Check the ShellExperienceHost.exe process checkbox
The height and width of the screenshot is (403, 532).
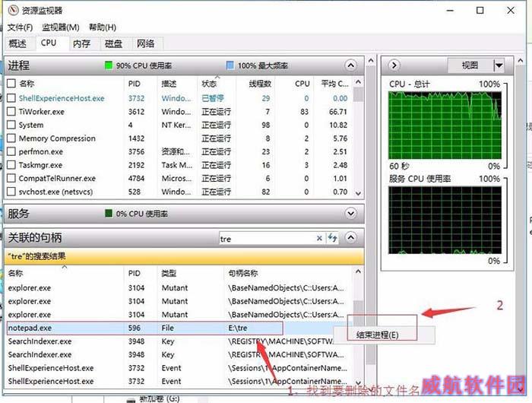click(x=11, y=98)
